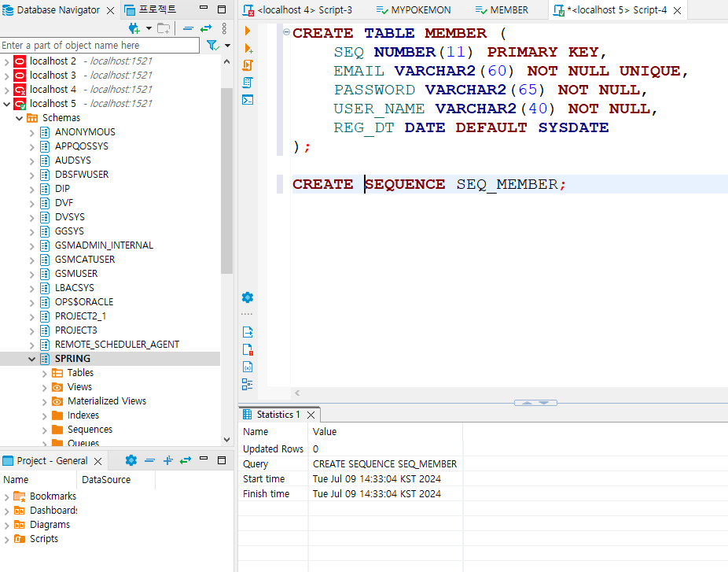
Task: Click new database connection plug icon
Action: click(x=134, y=28)
